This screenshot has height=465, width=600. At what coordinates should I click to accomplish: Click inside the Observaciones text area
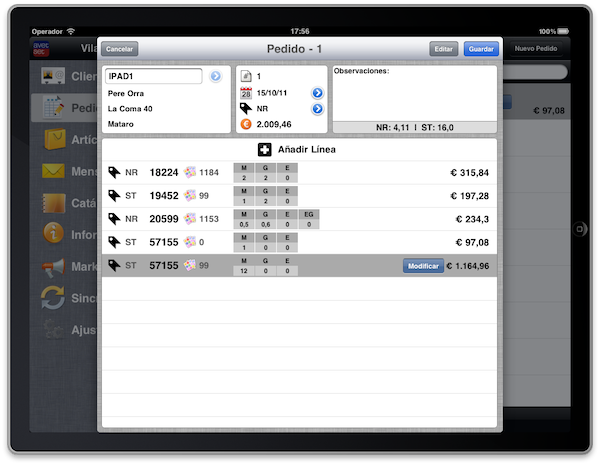tap(414, 97)
